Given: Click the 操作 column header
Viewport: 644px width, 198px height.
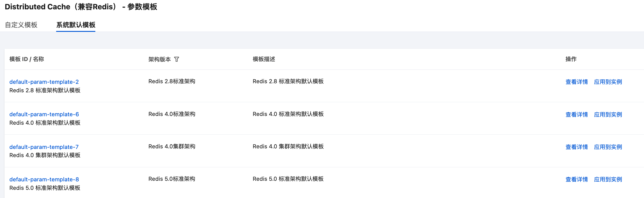Looking at the screenshot, I should click(571, 59).
